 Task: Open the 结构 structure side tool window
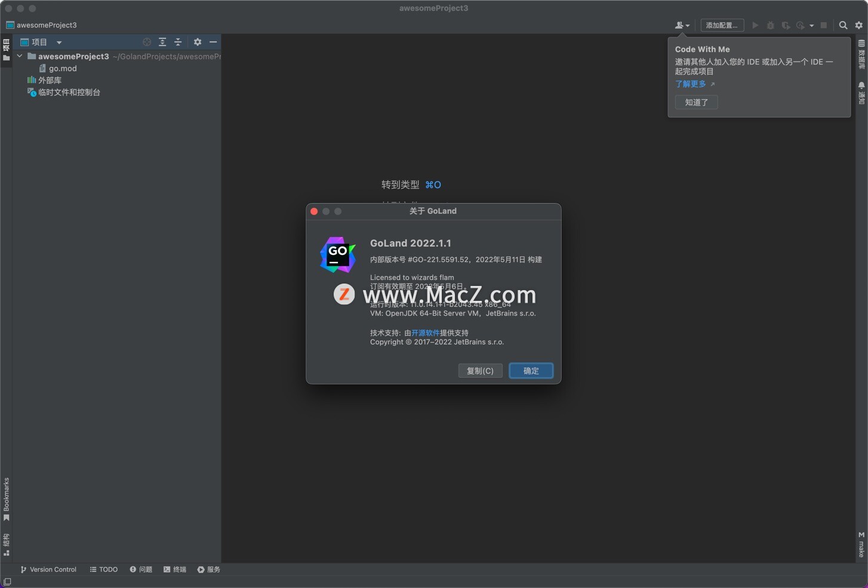click(6, 544)
